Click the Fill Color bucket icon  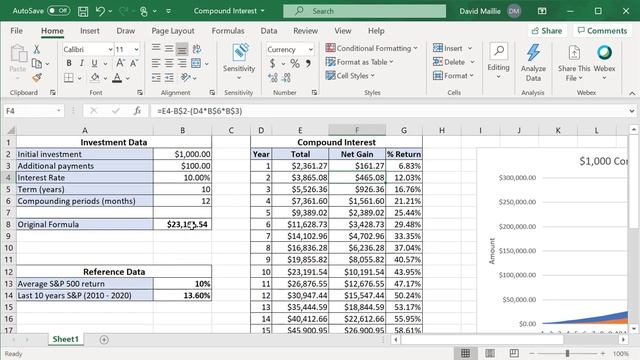point(95,78)
